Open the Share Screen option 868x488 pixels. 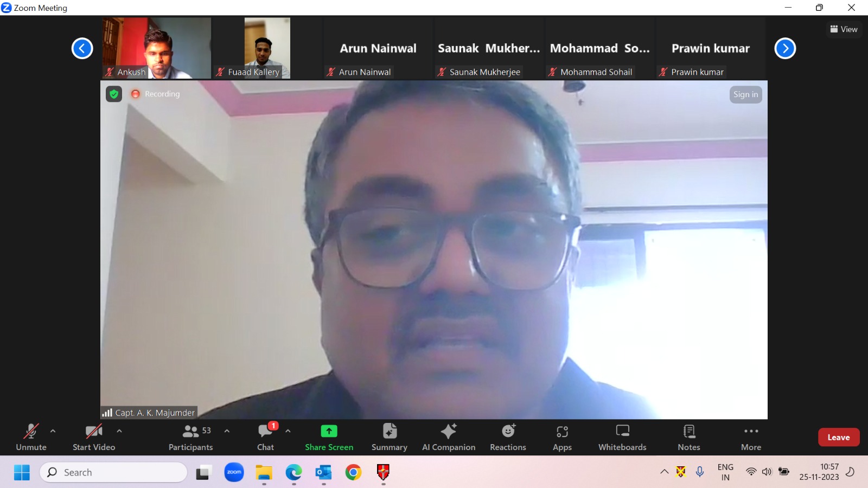coord(329,437)
